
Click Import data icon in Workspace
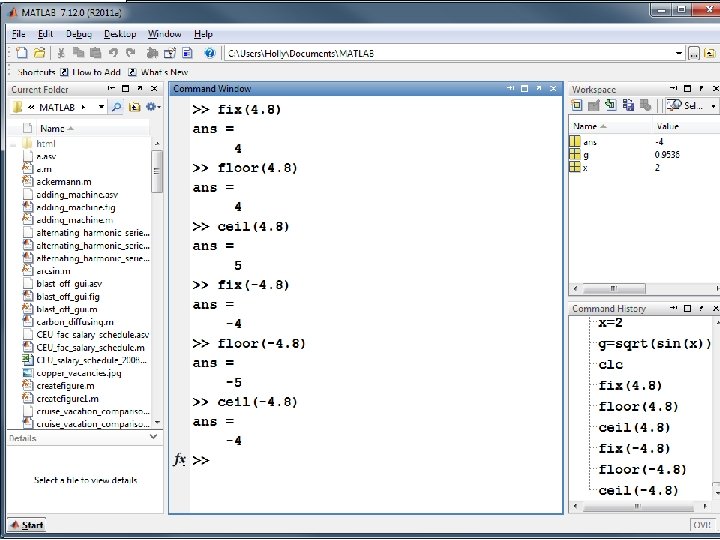611,105
